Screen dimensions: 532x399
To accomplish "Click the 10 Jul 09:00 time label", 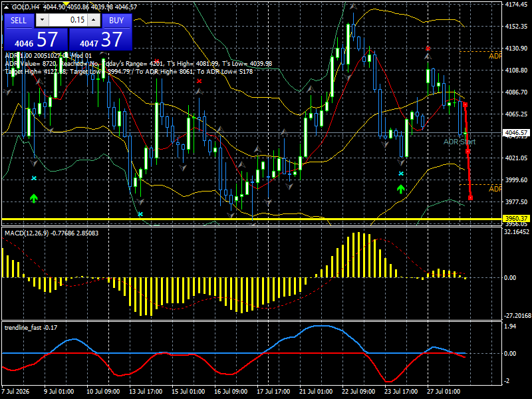I will pos(103,391).
